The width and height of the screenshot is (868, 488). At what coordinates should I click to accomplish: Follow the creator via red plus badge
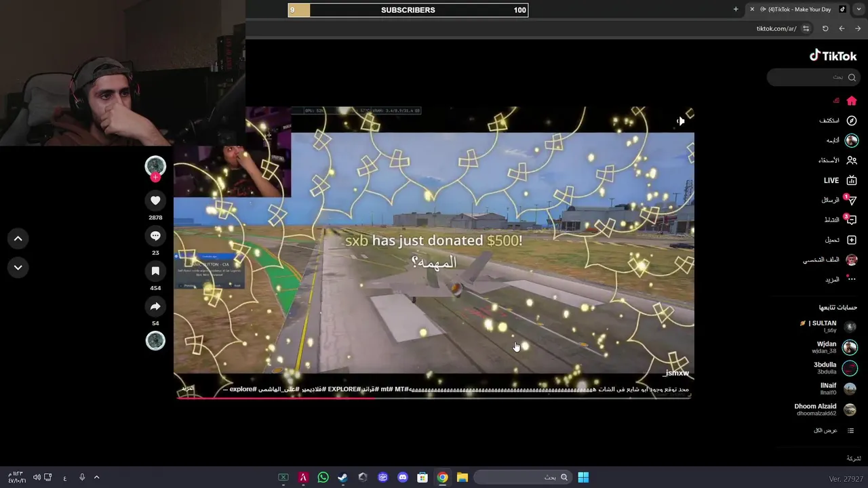[155, 178]
